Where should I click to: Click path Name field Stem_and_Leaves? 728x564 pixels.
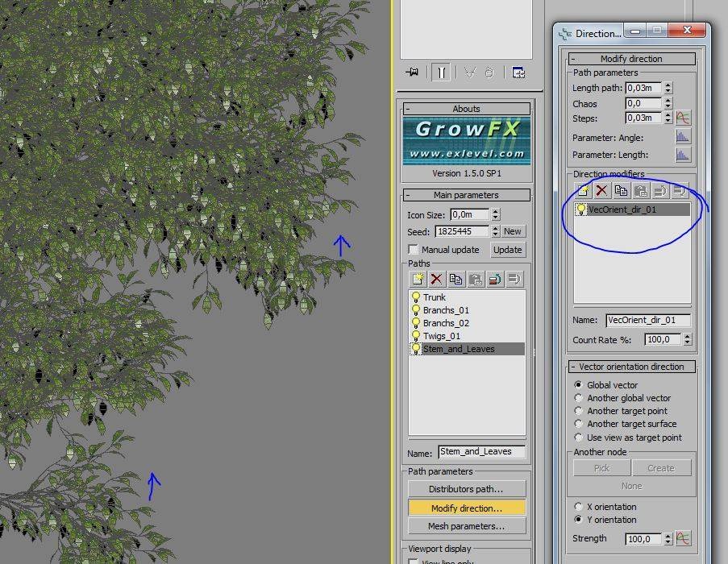tap(481, 451)
